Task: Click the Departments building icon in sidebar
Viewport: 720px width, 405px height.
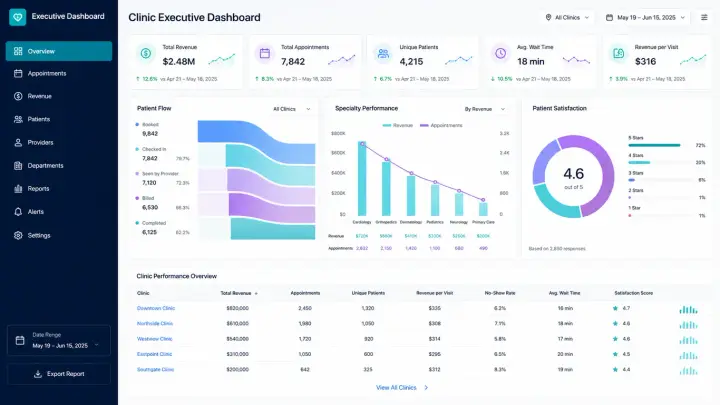Action: [18, 166]
